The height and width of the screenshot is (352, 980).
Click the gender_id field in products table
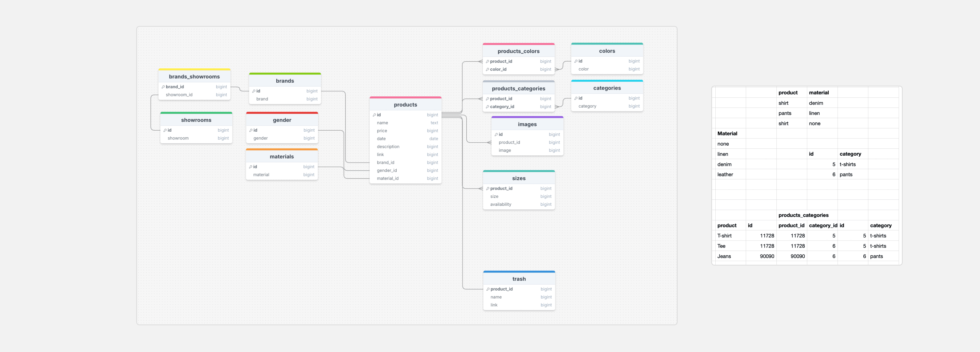[x=406, y=171]
